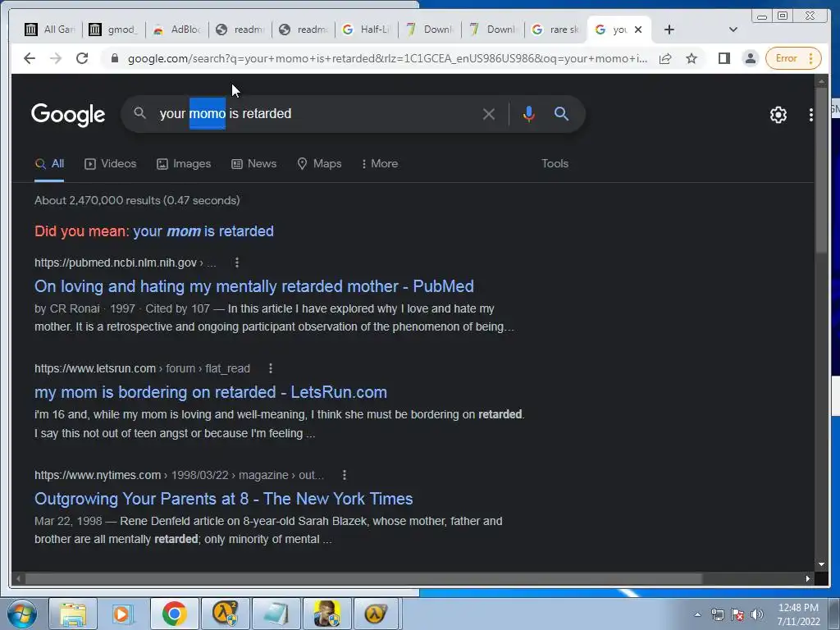840x630 pixels.
Task: Open Half-Life 2 taskbar icon
Action: 225,614
